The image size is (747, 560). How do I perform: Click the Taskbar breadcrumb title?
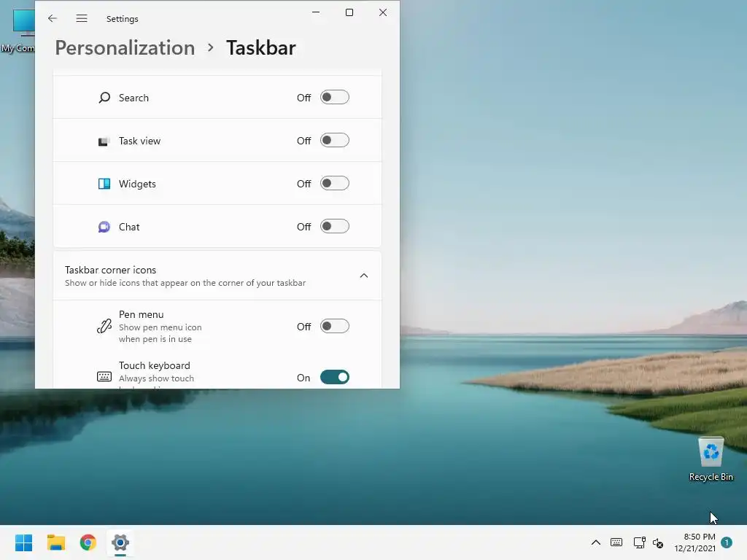pos(260,47)
